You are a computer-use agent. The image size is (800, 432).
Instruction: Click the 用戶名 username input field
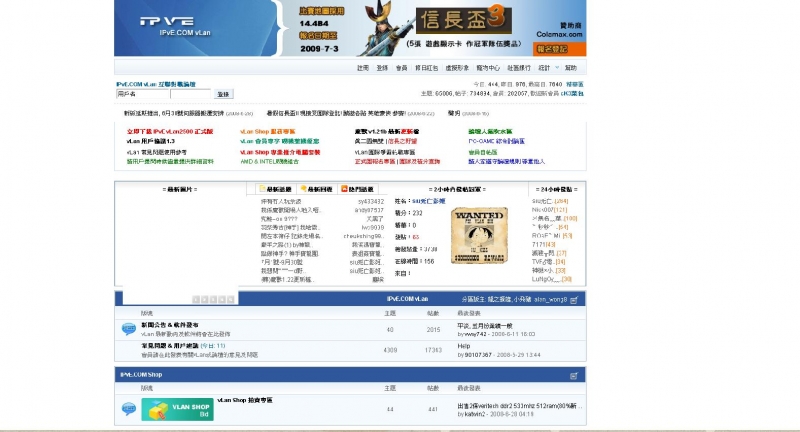[x=142, y=94]
